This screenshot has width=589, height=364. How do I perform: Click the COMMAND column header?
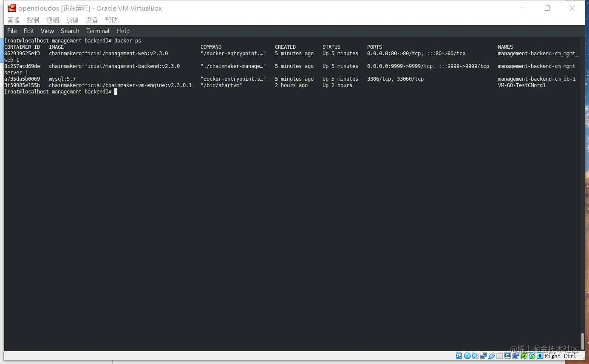tap(211, 47)
